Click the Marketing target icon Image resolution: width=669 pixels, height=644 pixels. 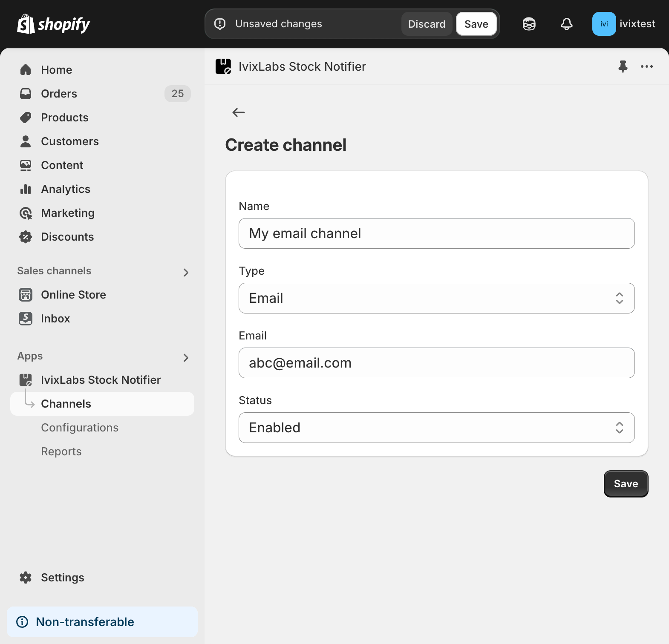click(26, 213)
